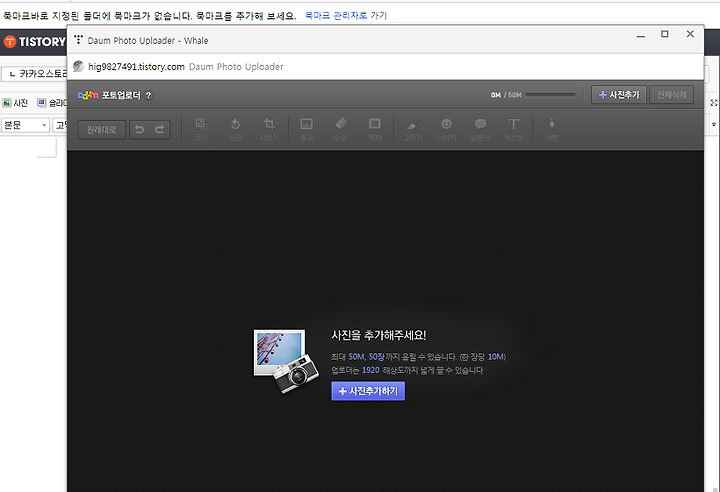Screen dimensions: 720x492
Task: Open the 효과 (effects) tool
Action: pyautogui.click(x=306, y=129)
